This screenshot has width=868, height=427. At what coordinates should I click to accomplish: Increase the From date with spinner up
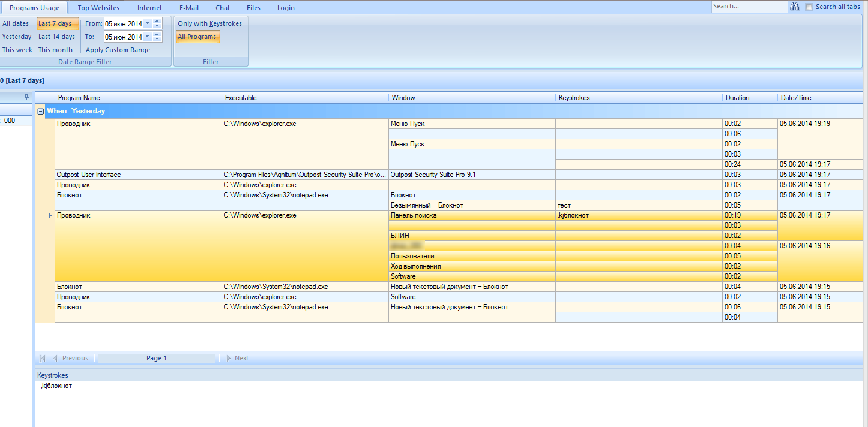pyautogui.click(x=157, y=21)
